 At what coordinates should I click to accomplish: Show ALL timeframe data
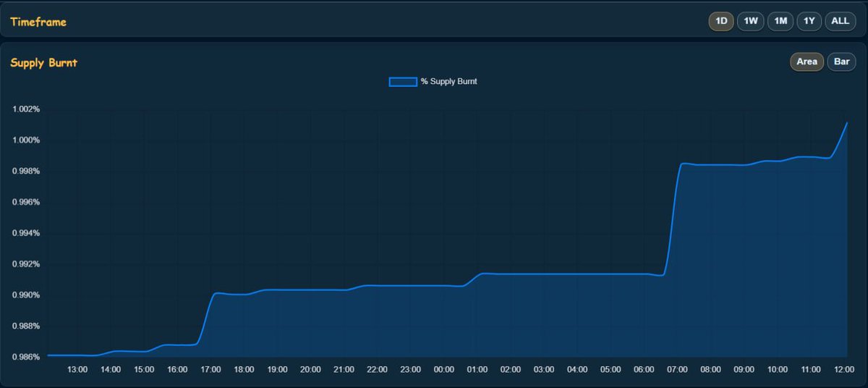click(840, 21)
